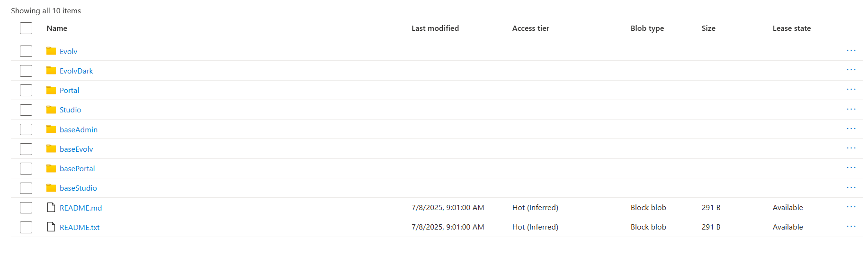Sort by the Name column header
Viewport: 868px width, 267px height.
pyautogui.click(x=57, y=28)
